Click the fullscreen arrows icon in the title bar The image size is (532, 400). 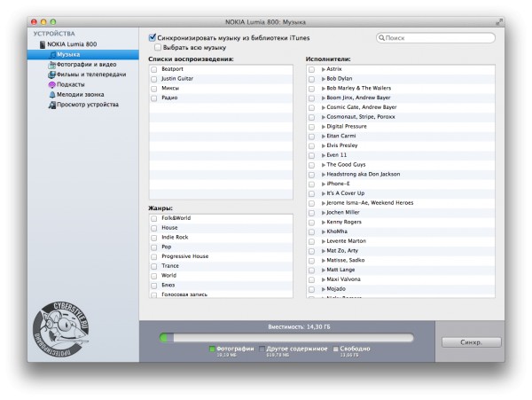click(498, 22)
